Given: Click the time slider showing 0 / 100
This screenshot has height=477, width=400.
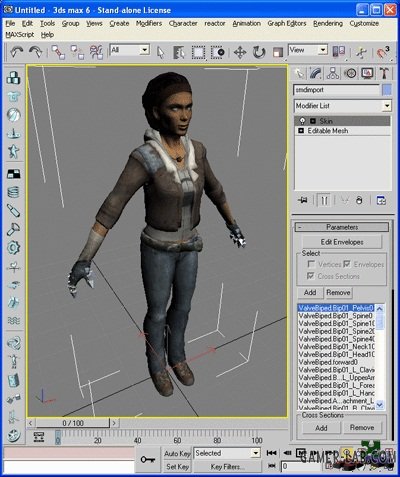Looking at the screenshot, I should (x=73, y=423).
